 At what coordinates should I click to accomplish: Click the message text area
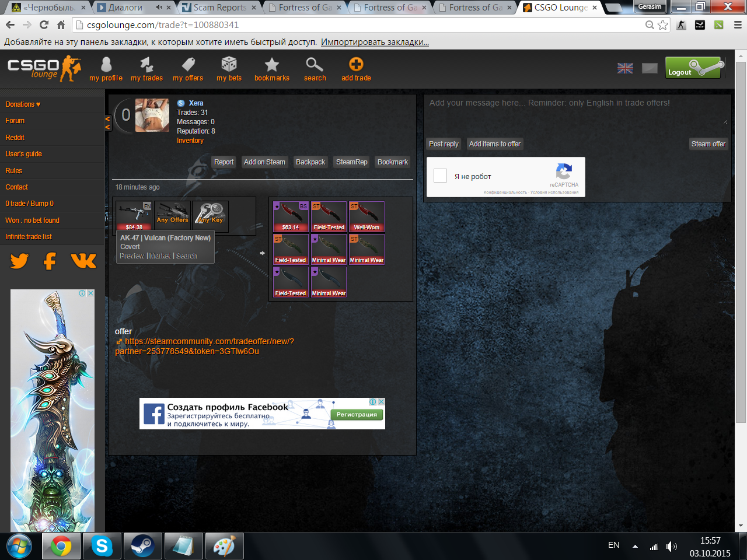pos(578,111)
